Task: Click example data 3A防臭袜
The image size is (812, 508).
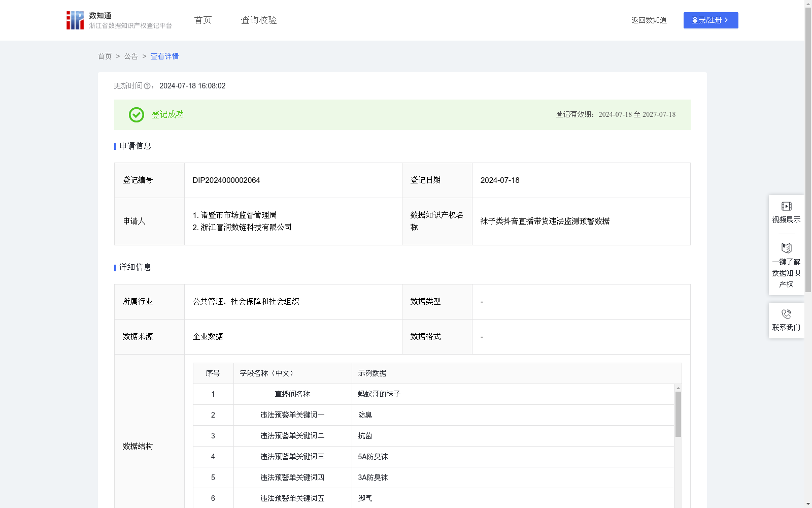Action: (x=373, y=478)
